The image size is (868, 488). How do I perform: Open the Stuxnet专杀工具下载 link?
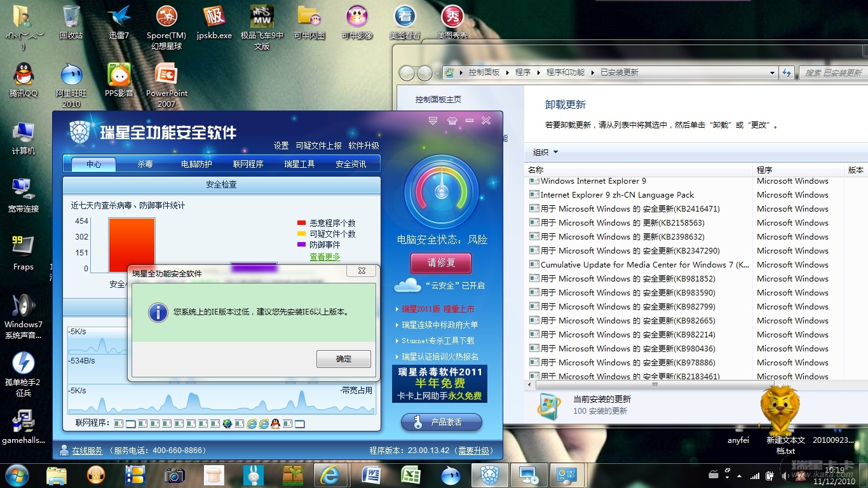tap(438, 341)
